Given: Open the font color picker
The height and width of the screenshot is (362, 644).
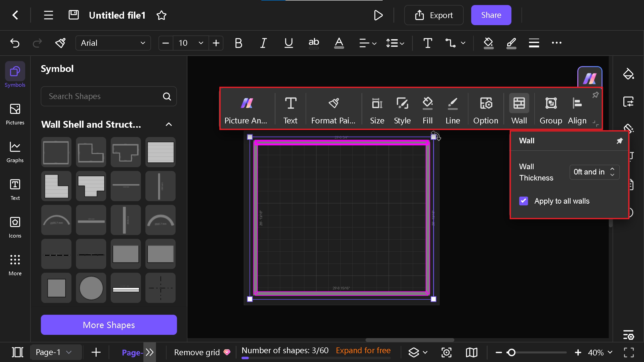Looking at the screenshot, I should 339,43.
